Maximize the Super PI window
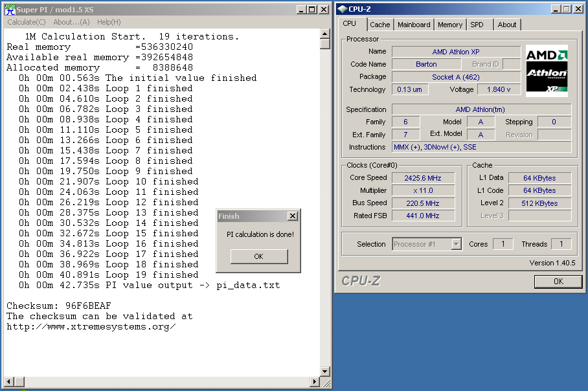588x391 pixels. click(x=312, y=10)
